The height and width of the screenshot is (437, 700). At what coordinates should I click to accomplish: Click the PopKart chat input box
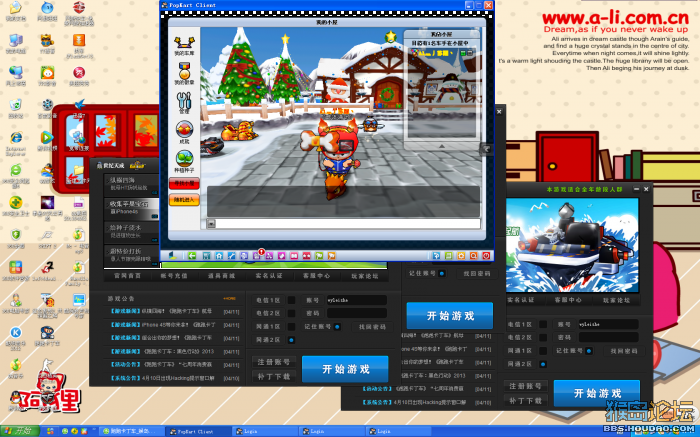[348, 224]
